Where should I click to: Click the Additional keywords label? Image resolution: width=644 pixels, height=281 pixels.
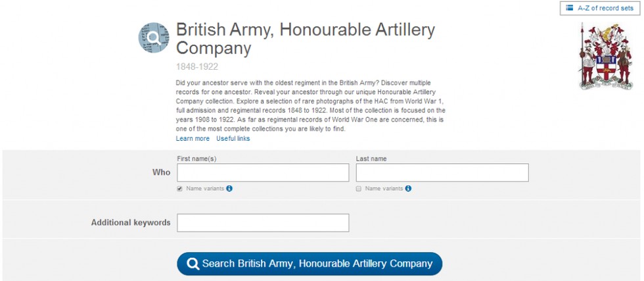(131, 222)
